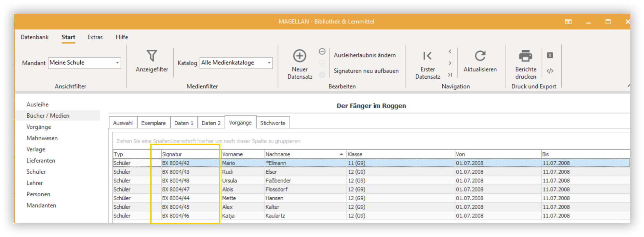Select signature cell BX 8004/47
Viewport: 644px width, 237px height.
point(191,189)
